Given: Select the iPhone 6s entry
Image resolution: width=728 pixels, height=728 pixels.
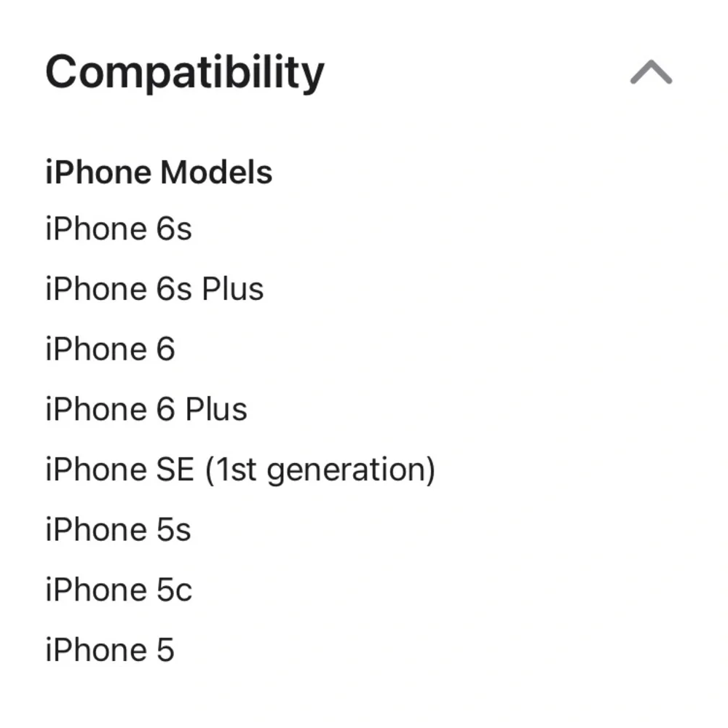Looking at the screenshot, I should click(x=119, y=229).
